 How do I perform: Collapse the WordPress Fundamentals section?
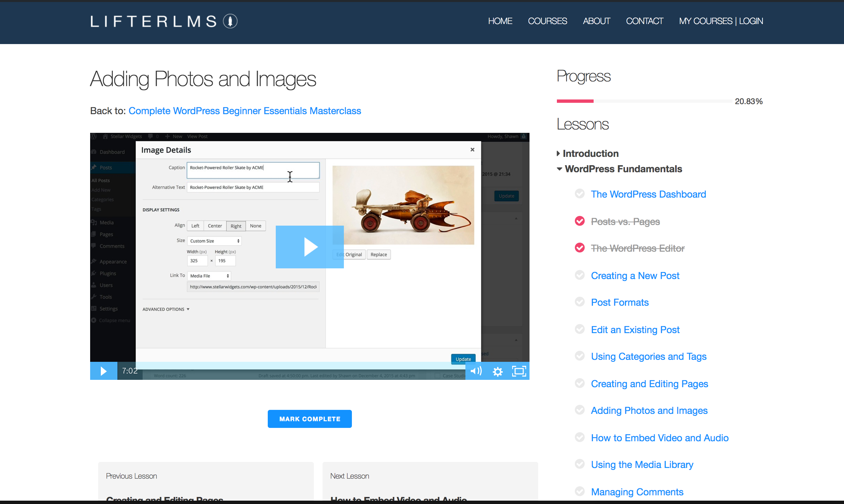(623, 169)
